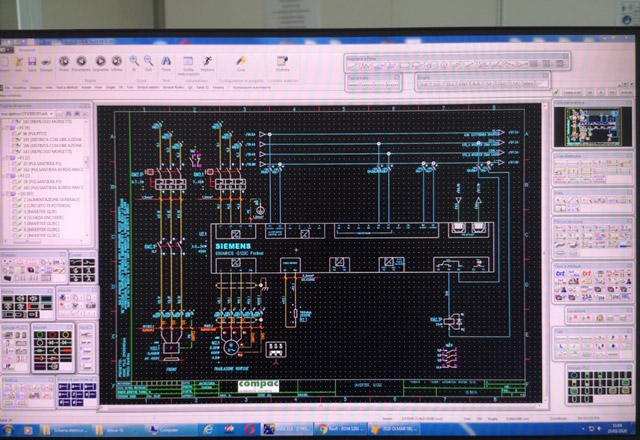Click the Crea project configuration icon
This screenshot has width=640, height=440.
[x=240, y=62]
